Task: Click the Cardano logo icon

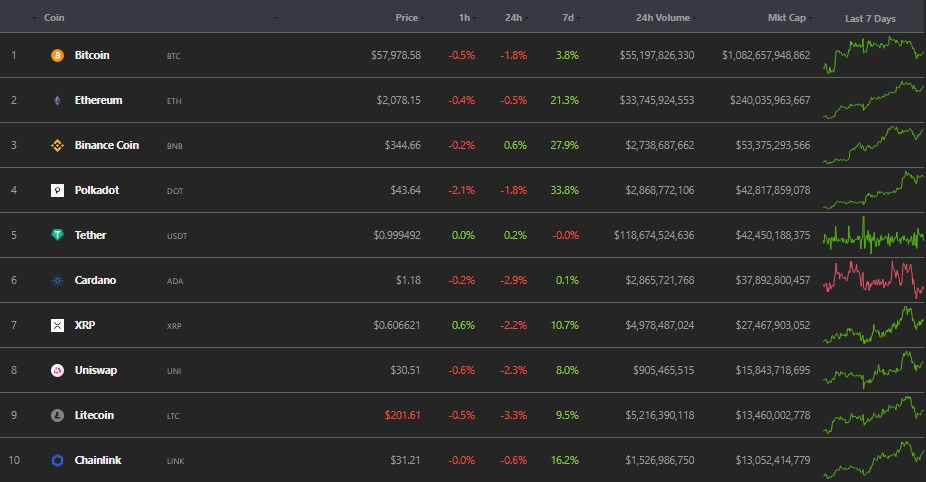Action: tap(57, 280)
